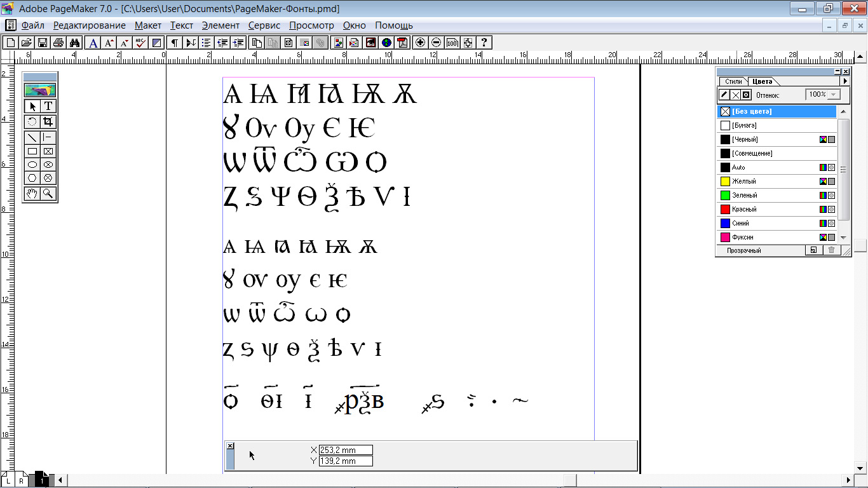Screen dimensions: 868x488
Task: Select the Фуксин color swatch
Action: click(x=776, y=237)
